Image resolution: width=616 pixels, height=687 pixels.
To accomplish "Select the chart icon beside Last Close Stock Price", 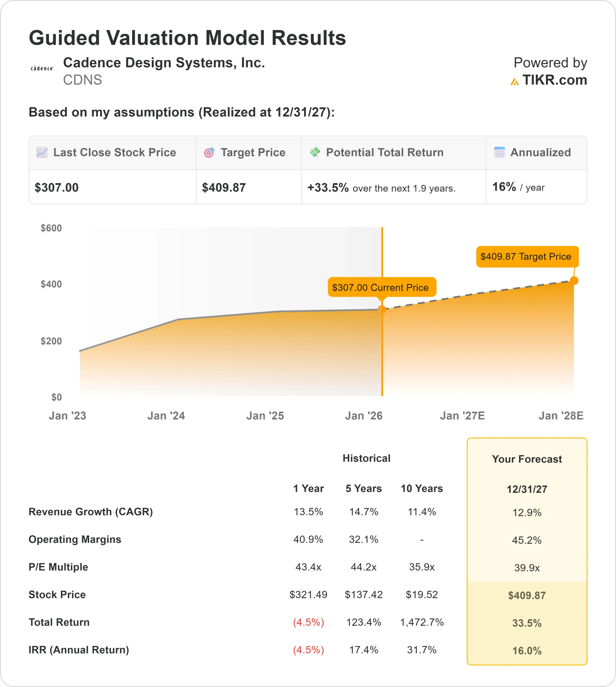I will pos(42,153).
